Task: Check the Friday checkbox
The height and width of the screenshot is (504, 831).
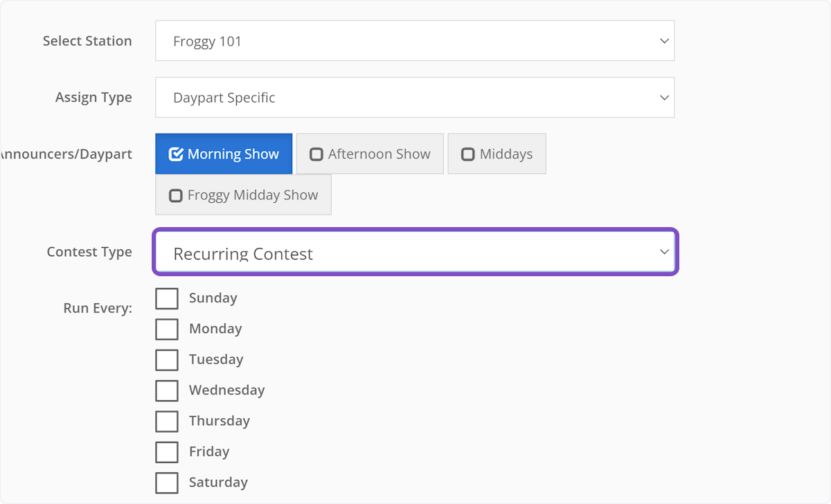Action: [x=167, y=451]
